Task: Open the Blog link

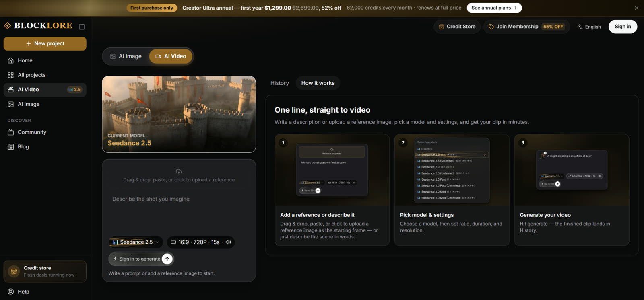Action: click(x=45, y=146)
